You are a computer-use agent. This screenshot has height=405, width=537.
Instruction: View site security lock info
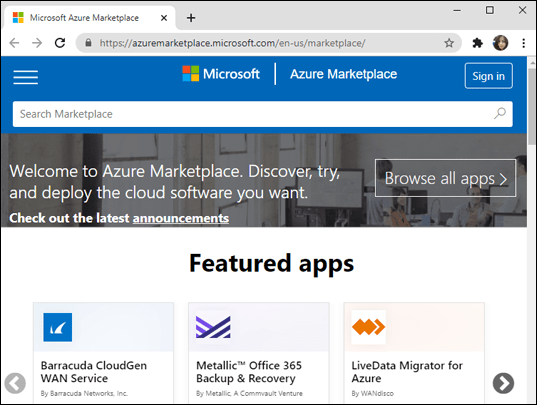[x=88, y=43]
